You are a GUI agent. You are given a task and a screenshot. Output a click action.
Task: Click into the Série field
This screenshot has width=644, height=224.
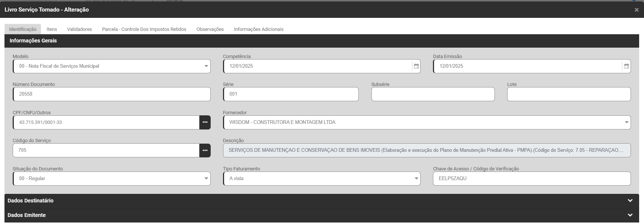click(291, 94)
